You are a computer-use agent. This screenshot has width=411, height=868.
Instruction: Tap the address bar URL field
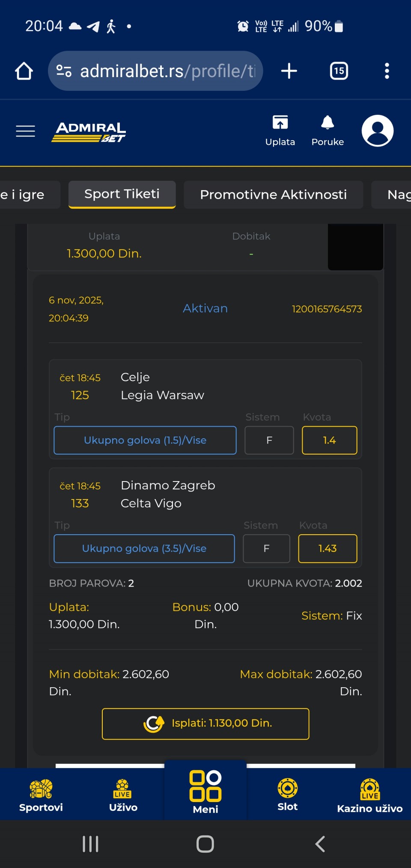tap(167, 71)
